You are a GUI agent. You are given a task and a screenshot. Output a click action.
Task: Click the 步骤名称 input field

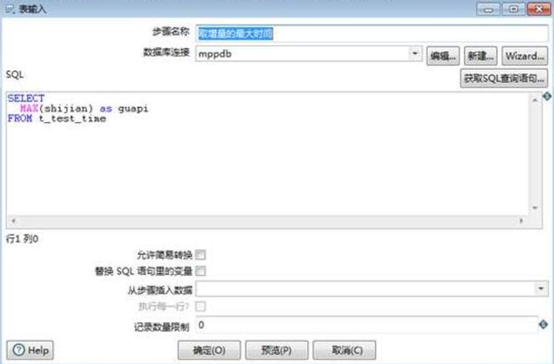point(372,34)
